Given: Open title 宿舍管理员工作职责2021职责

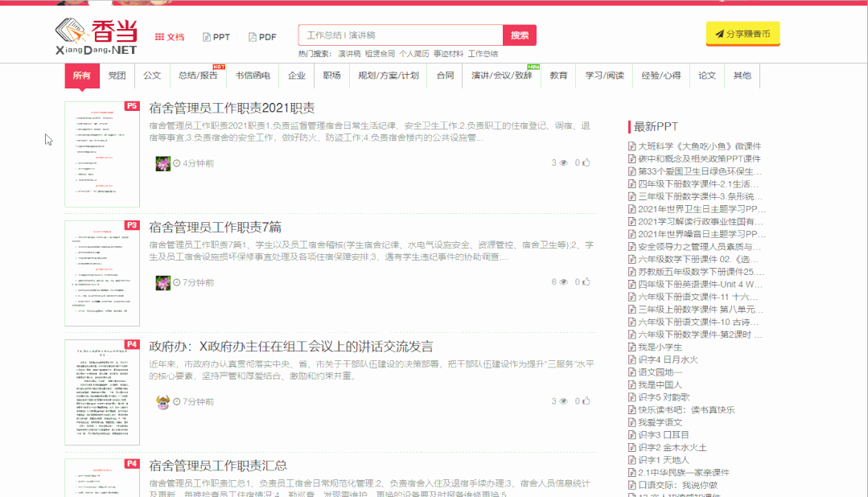Looking at the screenshot, I should coord(232,108).
